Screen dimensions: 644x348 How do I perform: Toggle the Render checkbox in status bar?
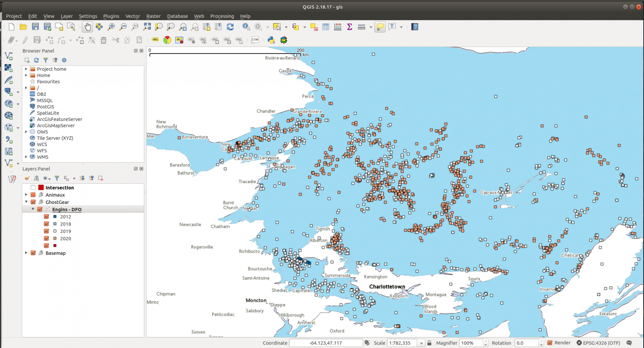coord(550,343)
